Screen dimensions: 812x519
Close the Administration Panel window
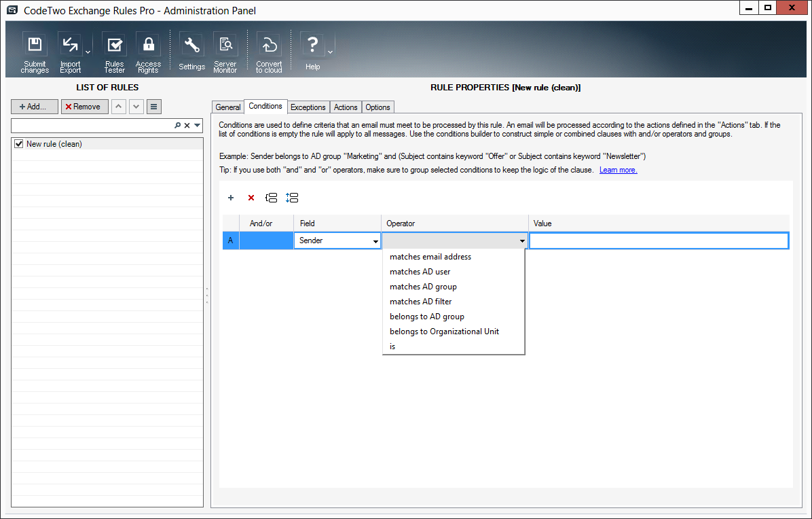(x=792, y=7)
